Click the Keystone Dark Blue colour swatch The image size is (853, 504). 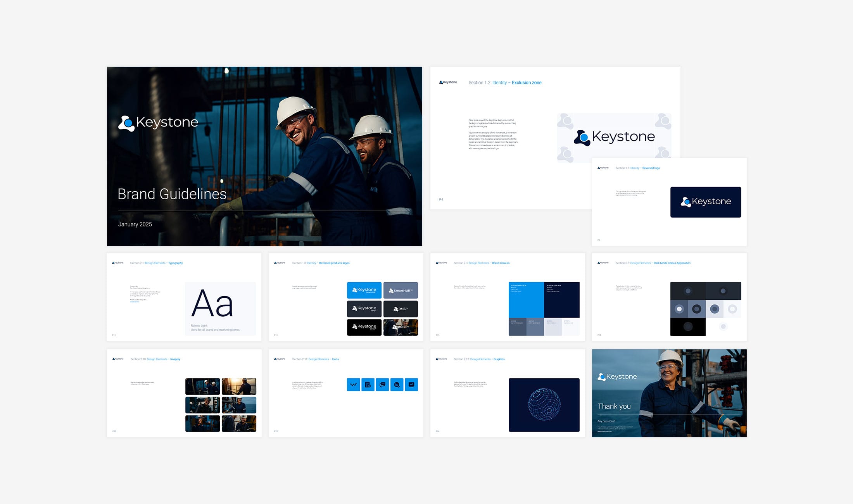coord(562,300)
